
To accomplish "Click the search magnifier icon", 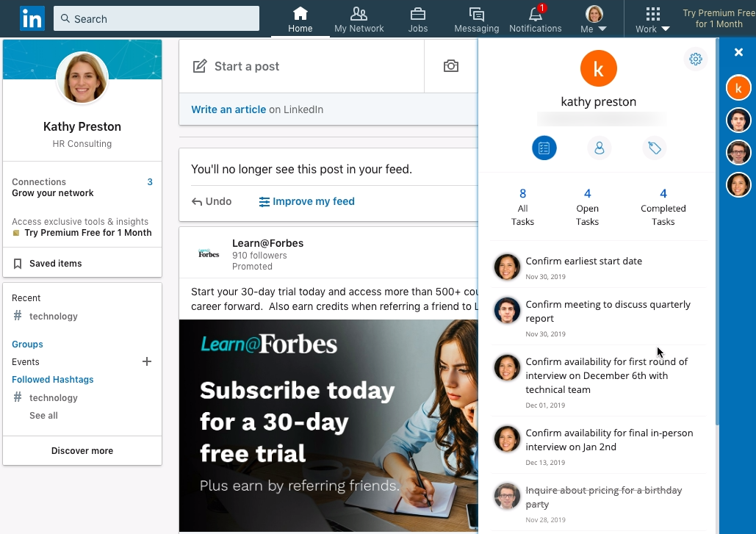I will tap(65, 18).
